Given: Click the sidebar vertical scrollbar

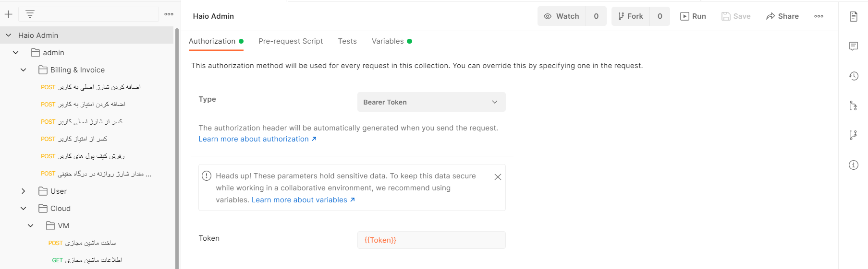Looking at the screenshot, I should [177, 144].
